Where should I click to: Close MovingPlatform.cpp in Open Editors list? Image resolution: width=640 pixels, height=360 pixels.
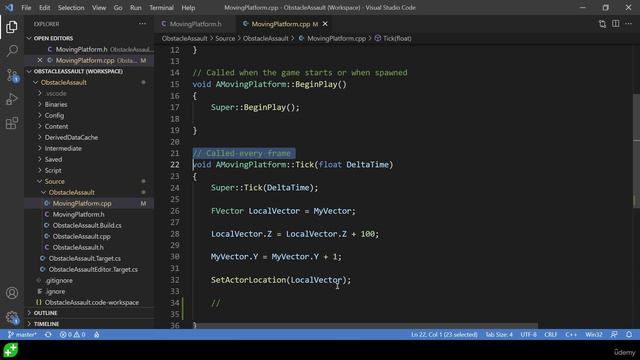point(40,60)
